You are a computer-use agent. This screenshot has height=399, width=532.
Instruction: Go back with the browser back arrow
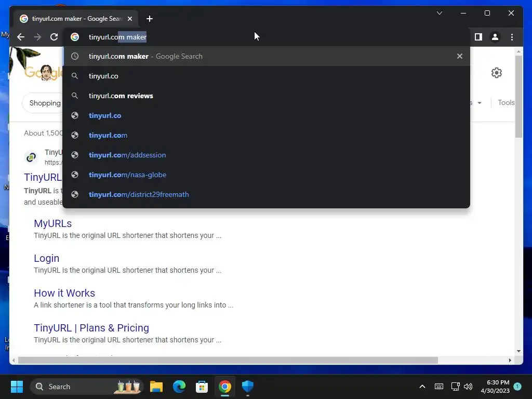(x=21, y=37)
